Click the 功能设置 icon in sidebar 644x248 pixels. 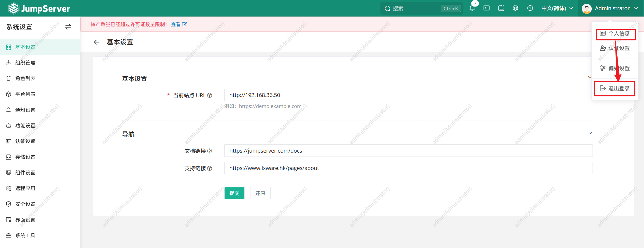9,126
